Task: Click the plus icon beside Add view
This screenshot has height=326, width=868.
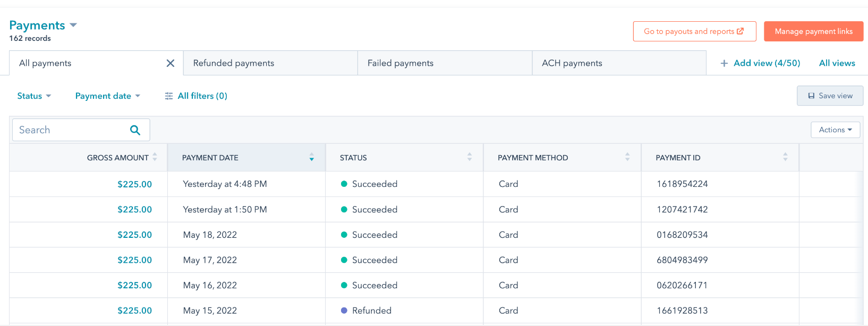Action: tap(724, 63)
